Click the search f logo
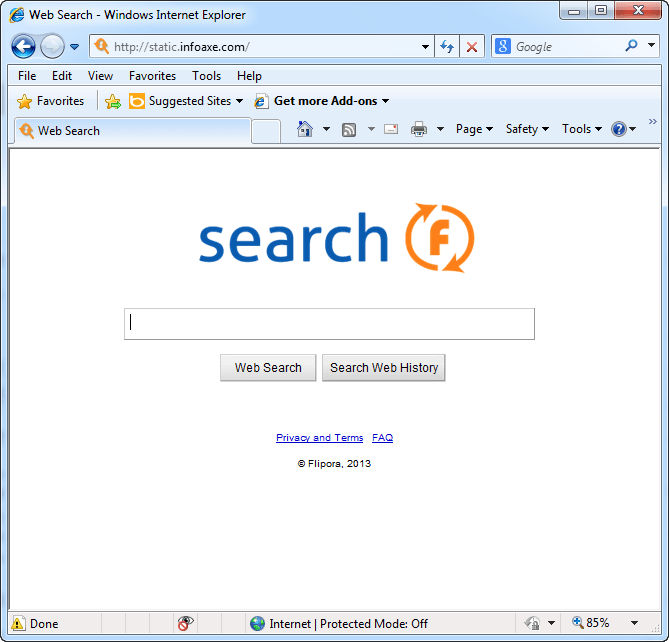Viewport: 669px width, 642px height. 337,238
